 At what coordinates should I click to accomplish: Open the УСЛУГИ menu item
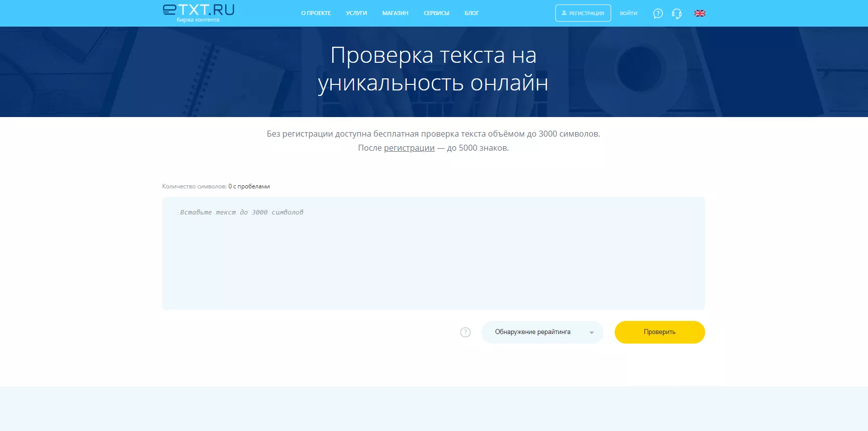point(356,13)
